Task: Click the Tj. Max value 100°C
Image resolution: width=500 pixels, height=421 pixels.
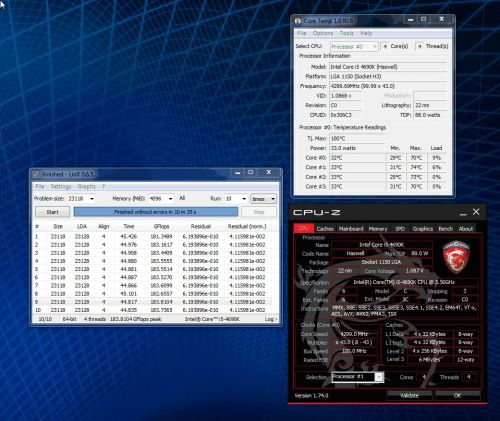Action: (357, 138)
